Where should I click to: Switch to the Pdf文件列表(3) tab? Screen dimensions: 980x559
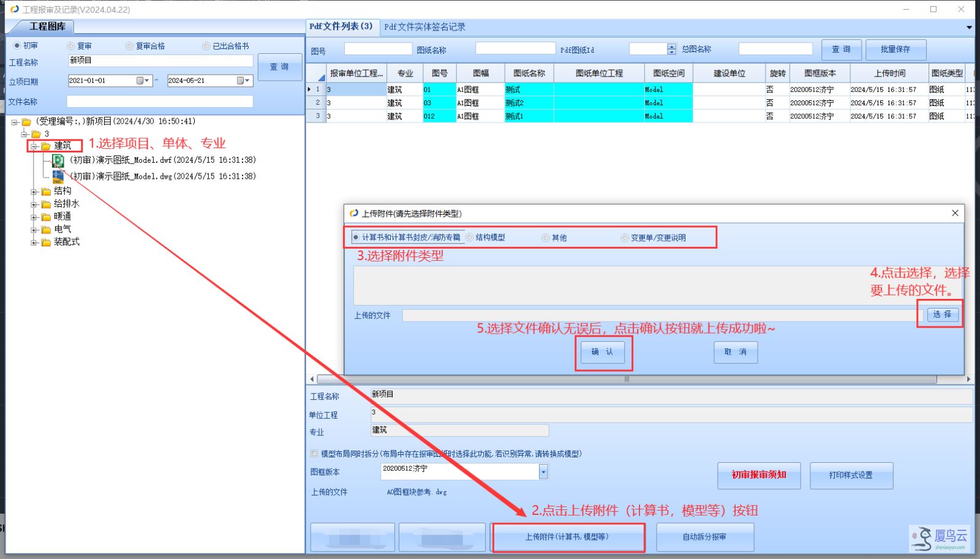[x=341, y=27]
